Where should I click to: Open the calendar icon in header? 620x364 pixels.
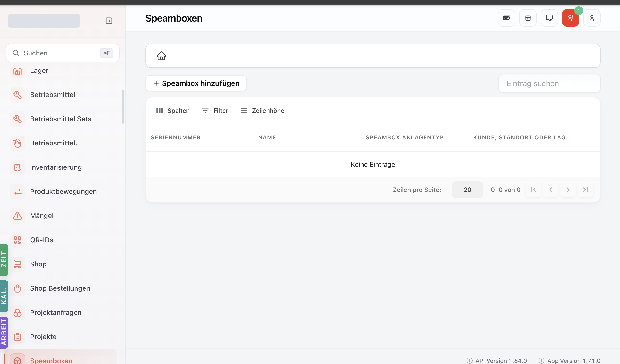(528, 18)
